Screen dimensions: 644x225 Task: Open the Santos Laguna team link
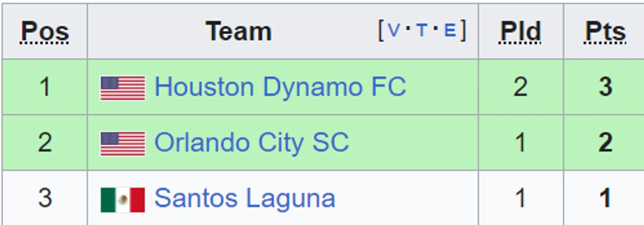(x=245, y=198)
